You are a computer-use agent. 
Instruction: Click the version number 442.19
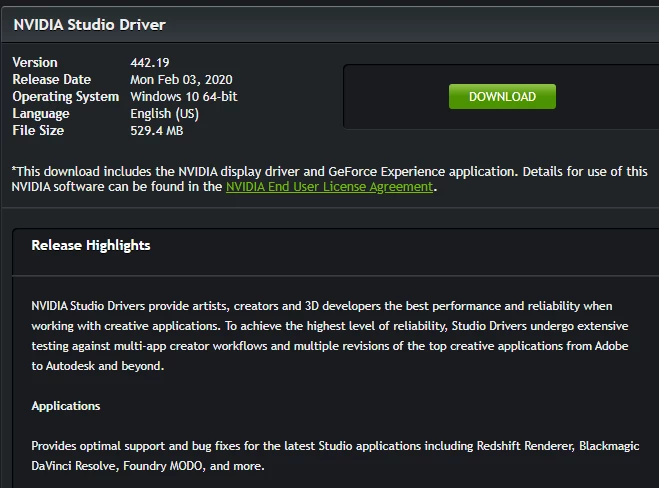tap(150, 63)
